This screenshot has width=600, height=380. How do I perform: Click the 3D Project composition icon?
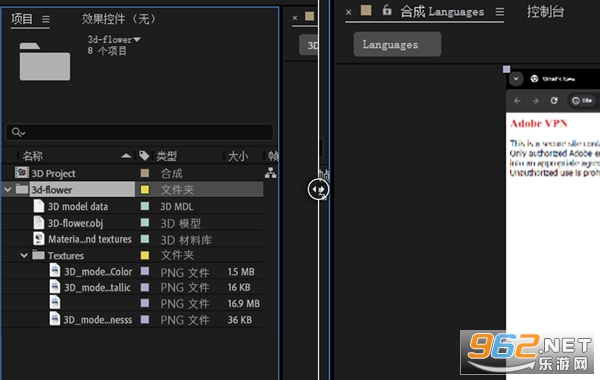click(x=21, y=173)
